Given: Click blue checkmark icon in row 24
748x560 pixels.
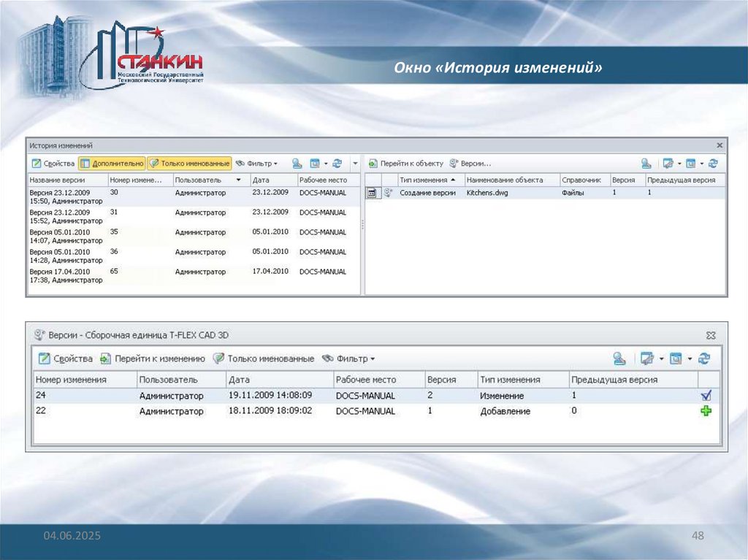Looking at the screenshot, I should click(706, 396).
